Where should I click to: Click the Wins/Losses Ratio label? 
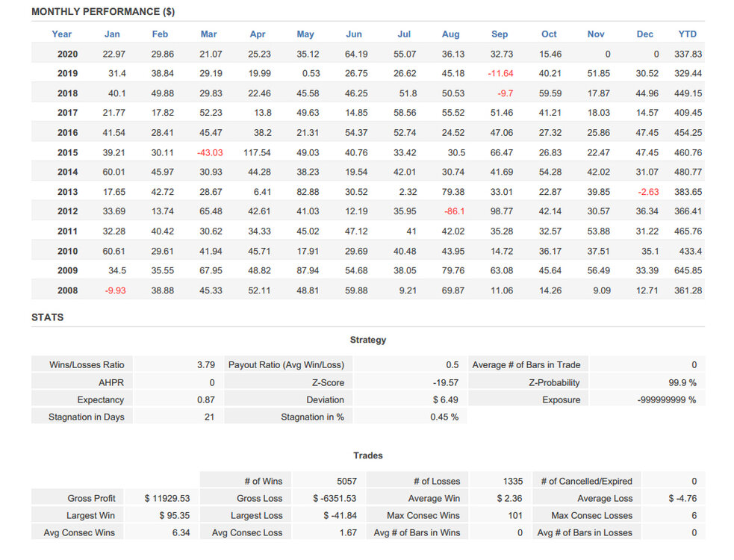pyautogui.click(x=87, y=365)
